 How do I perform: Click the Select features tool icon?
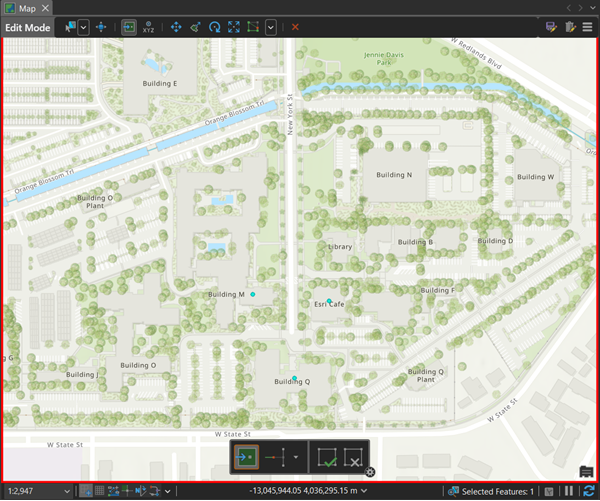[x=70, y=27]
